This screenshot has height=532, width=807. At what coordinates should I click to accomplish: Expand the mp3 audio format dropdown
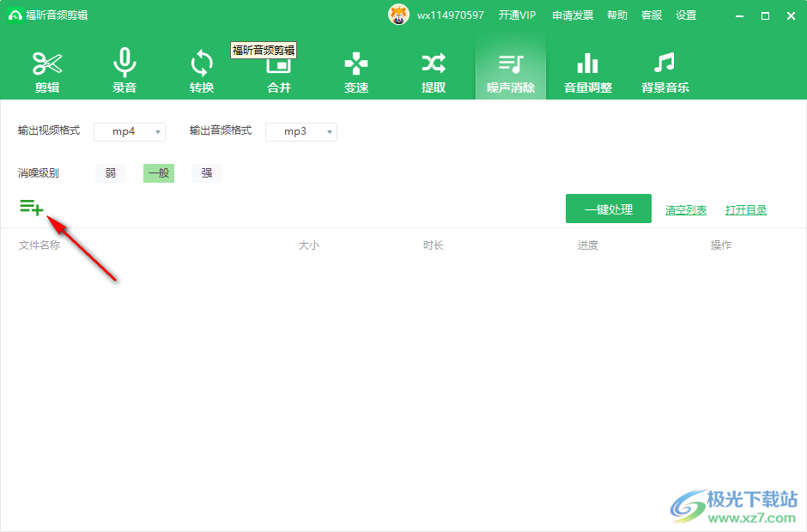301,132
